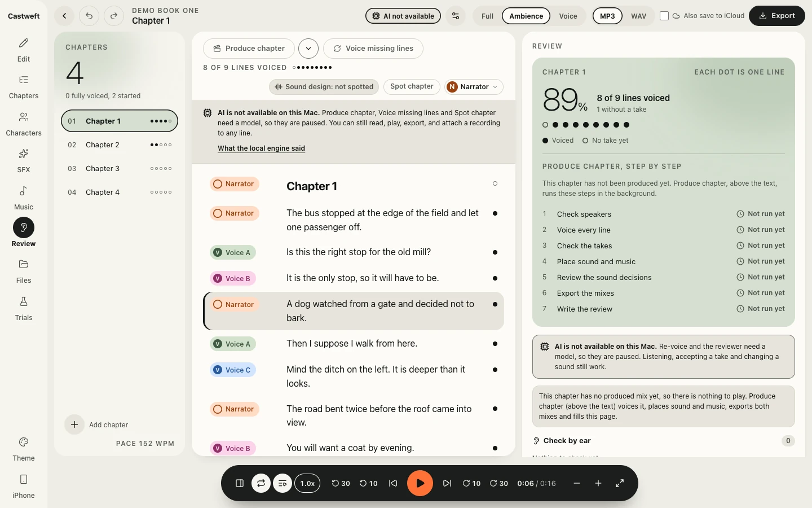Open the Files sidebar section
This screenshot has height=508, width=812.
pyautogui.click(x=24, y=271)
